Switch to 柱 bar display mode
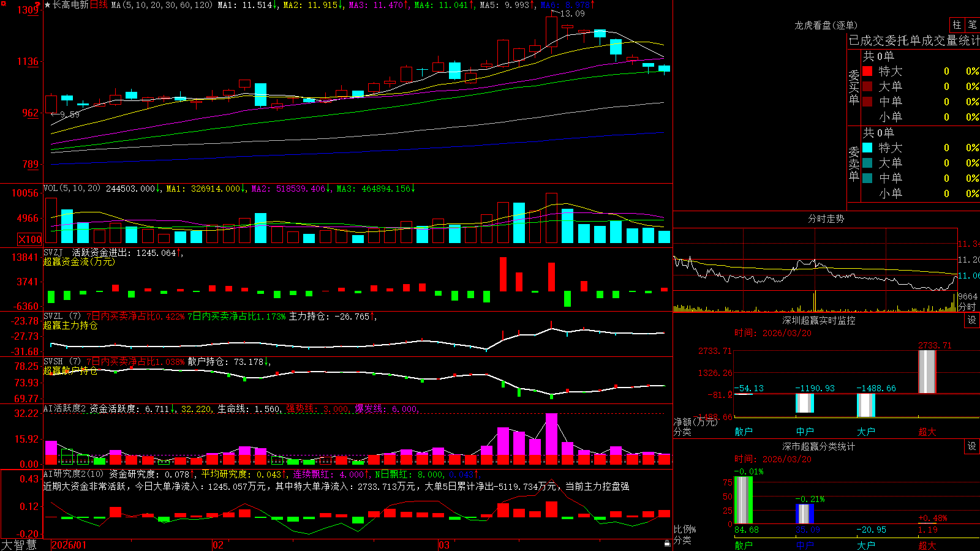Viewport: 980px width, 551px height. point(957,24)
